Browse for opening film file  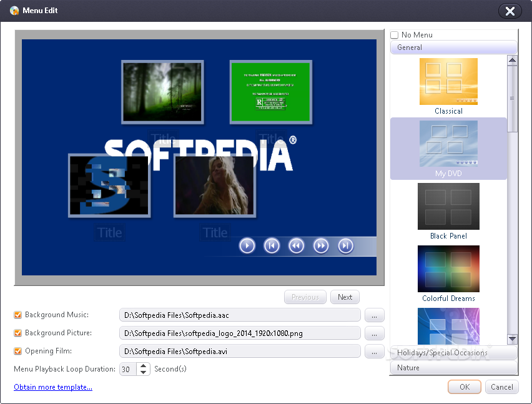coord(375,352)
